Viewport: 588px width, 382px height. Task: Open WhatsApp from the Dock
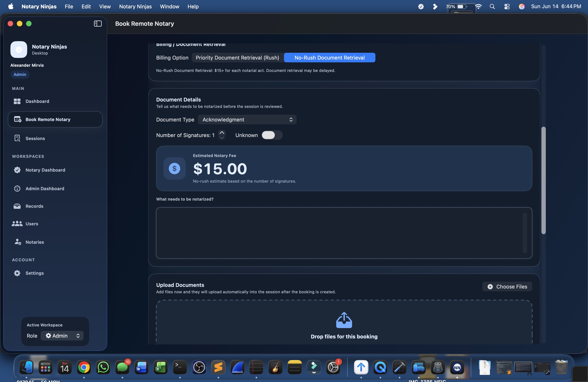click(103, 367)
